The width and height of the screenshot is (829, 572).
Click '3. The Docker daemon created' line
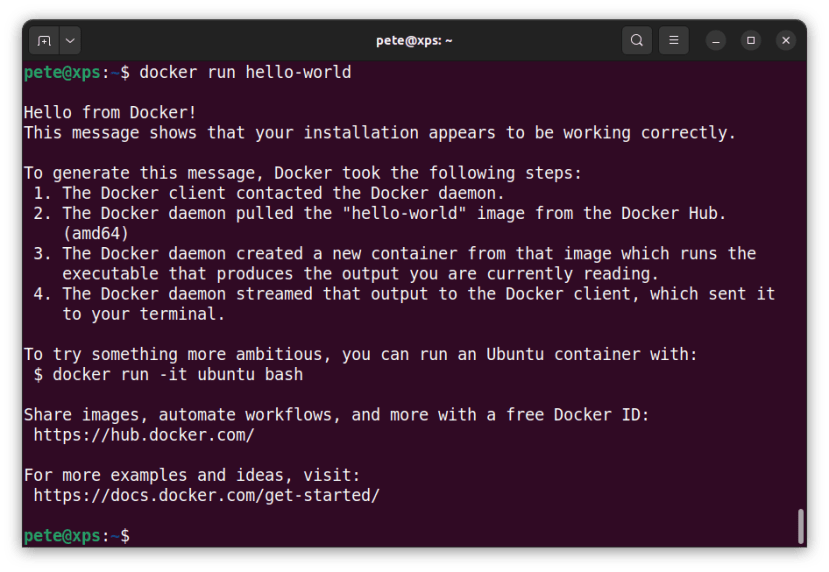pyautogui.click(x=394, y=253)
